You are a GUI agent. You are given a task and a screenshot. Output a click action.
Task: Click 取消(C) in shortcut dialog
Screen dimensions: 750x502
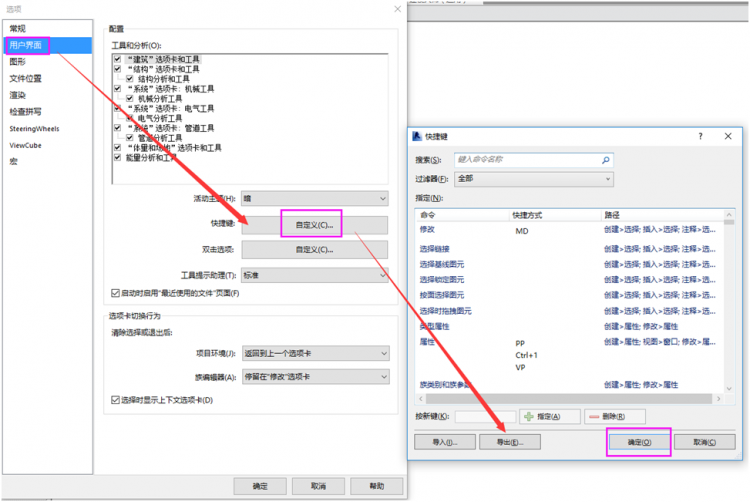(x=705, y=442)
